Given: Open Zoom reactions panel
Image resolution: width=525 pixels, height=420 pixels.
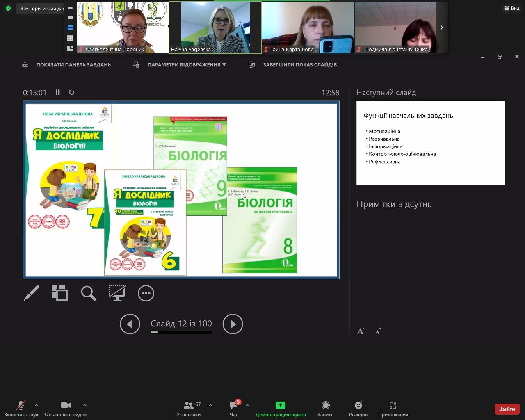Looking at the screenshot, I should [358, 409].
